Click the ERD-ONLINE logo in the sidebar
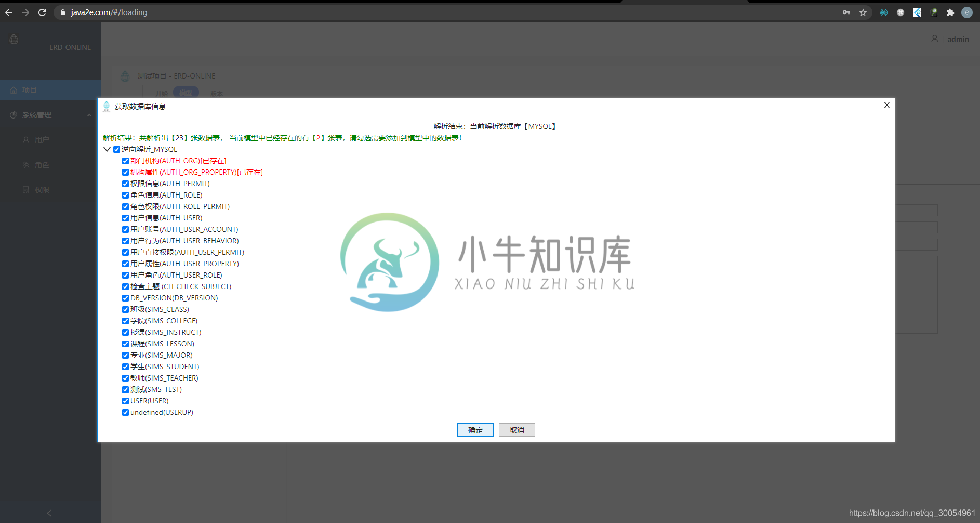Image resolution: width=980 pixels, height=523 pixels. point(14,39)
